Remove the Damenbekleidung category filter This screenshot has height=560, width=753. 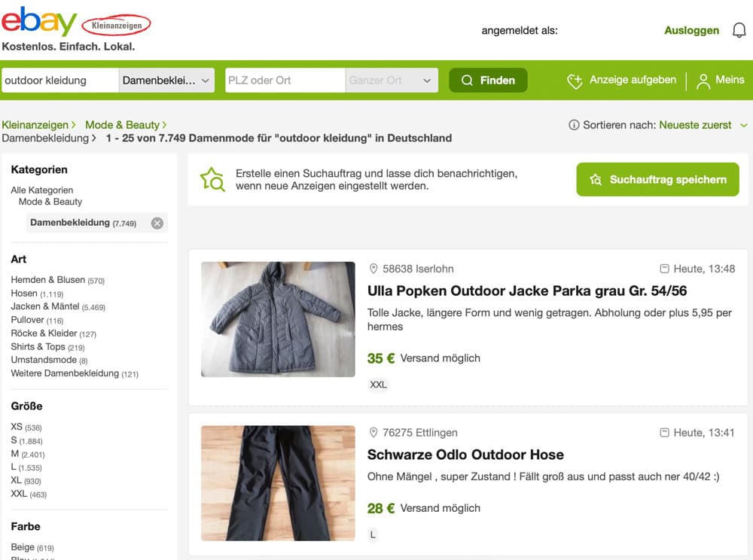[x=157, y=223]
